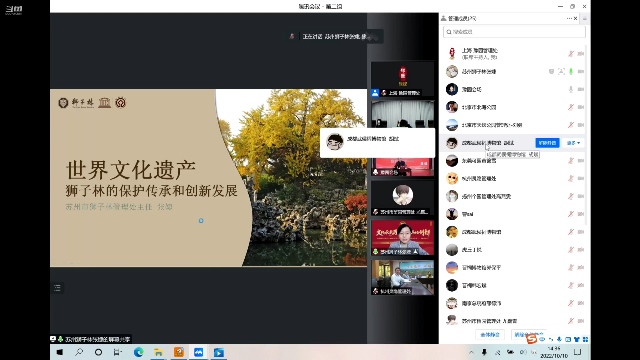Viewport: 640px width, 360px height.
Task: Toggle camera icon of first participant 上海
Action: pyautogui.click(x=580, y=53)
